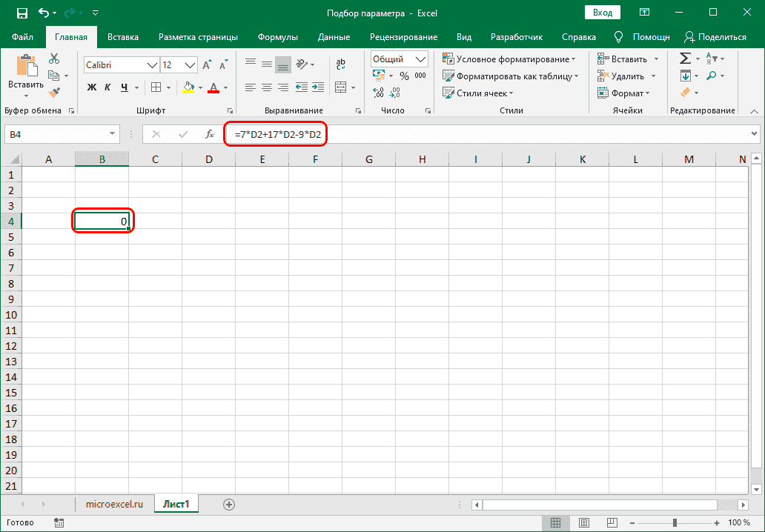Click the Вход account button
The width and height of the screenshot is (765, 532).
coord(602,12)
